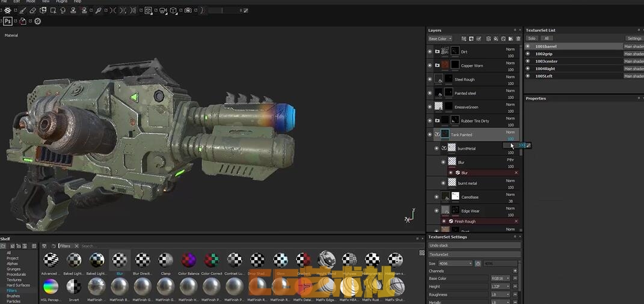
Task: Hide the CamoBase layer
Action: (436, 197)
